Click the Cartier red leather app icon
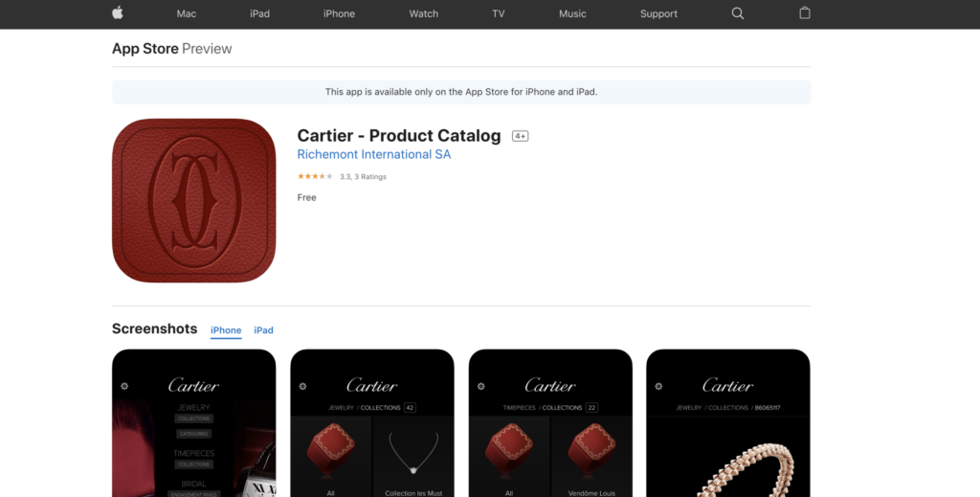980x497 pixels. point(193,201)
